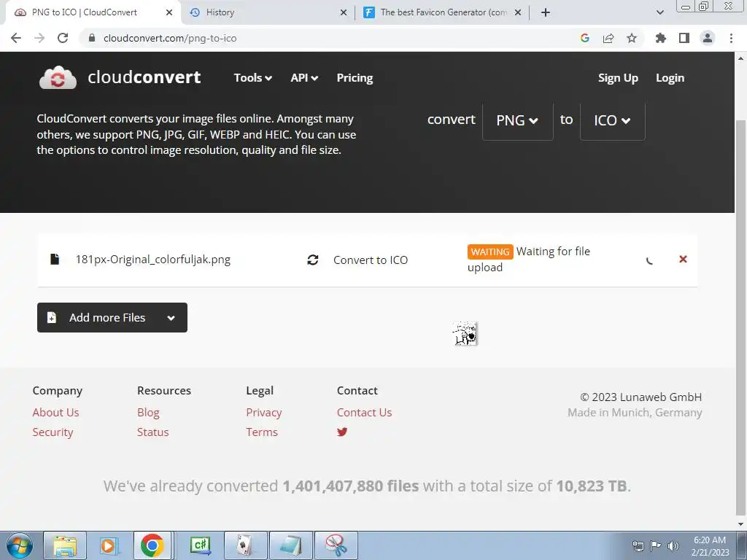Open the Terms footer link
Image resolution: width=747 pixels, height=560 pixels.
tap(262, 432)
